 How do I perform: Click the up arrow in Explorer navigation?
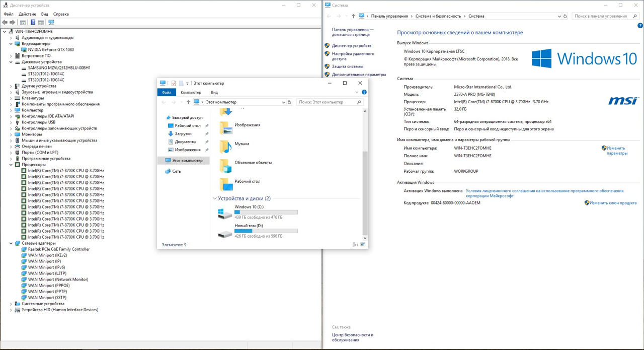pos(188,102)
